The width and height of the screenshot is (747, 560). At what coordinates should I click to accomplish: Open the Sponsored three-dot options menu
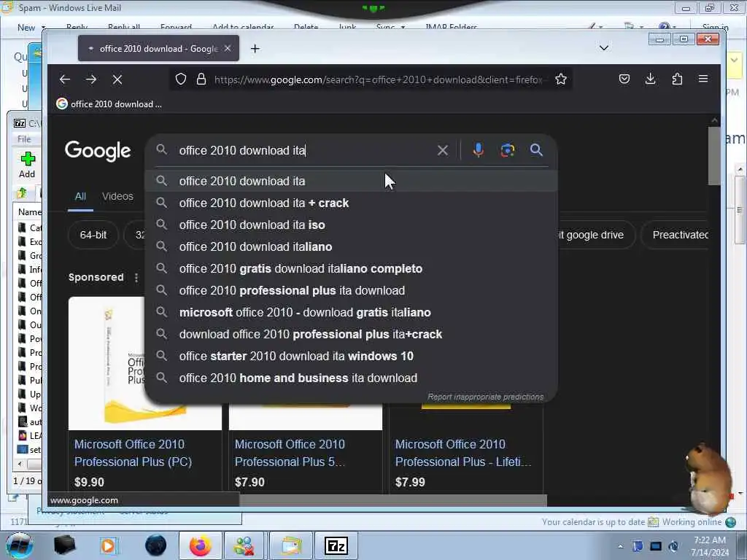[136, 278]
